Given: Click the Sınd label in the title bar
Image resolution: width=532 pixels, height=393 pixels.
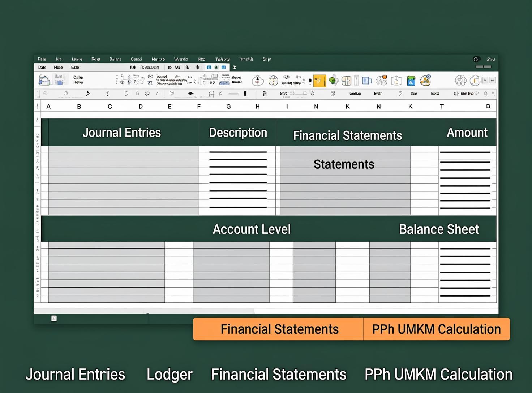Looking at the screenshot, I should click(x=490, y=59).
